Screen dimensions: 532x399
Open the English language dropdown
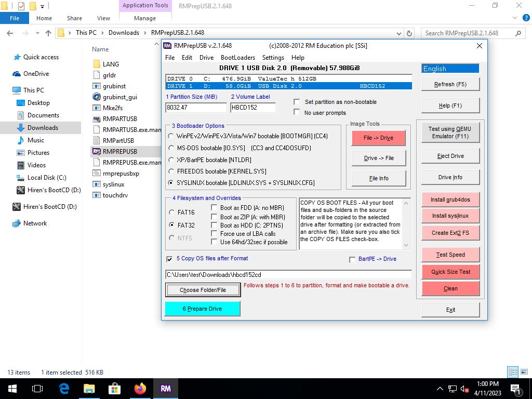click(x=450, y=69)
